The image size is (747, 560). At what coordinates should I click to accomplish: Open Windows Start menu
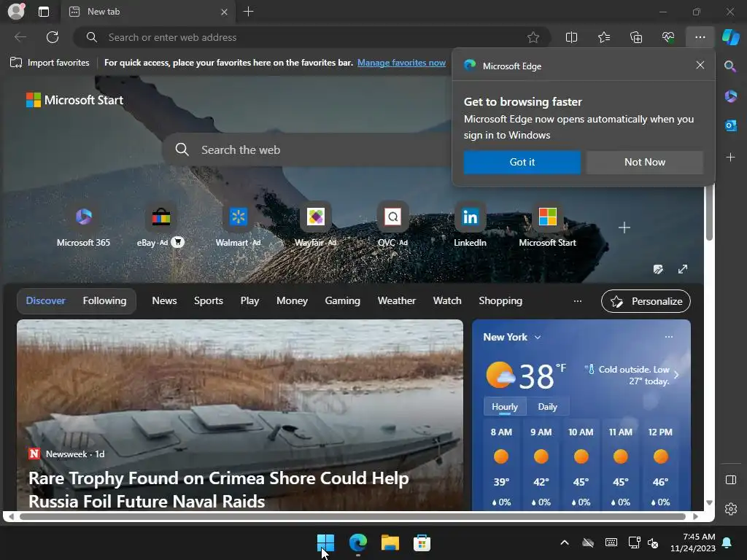click(x=326, y=542)
